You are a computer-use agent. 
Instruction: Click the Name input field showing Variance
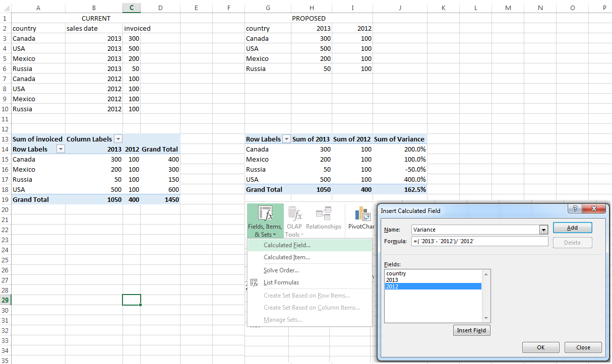(x=475, y=230)
